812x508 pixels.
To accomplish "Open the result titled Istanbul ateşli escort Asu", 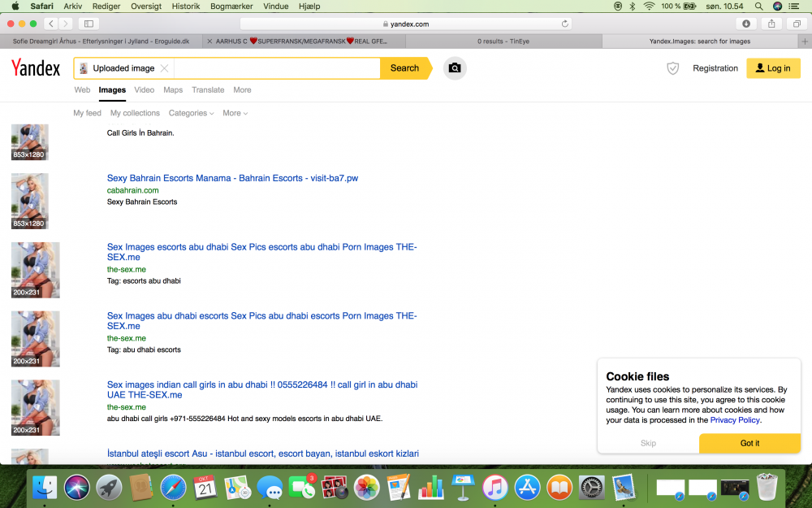I will [262, 454].
